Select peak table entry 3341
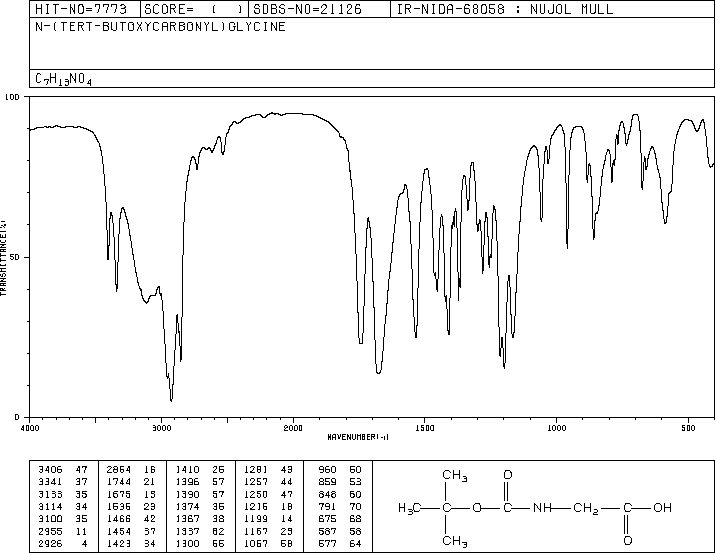The width and height of the screenshot is (715, 553). 50,482
